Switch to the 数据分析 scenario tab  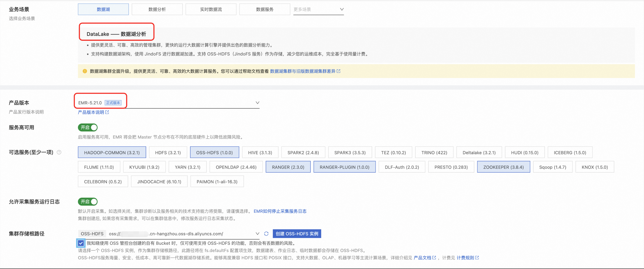157,9
